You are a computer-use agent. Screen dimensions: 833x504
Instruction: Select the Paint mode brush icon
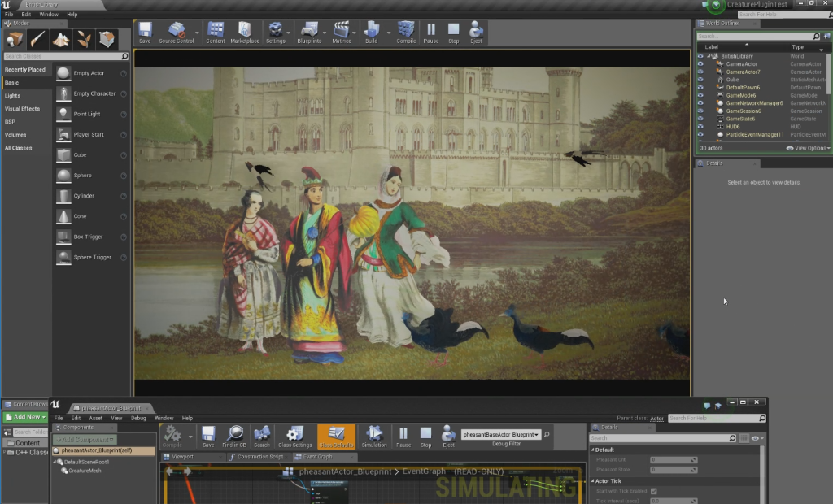tap(38, 39)
